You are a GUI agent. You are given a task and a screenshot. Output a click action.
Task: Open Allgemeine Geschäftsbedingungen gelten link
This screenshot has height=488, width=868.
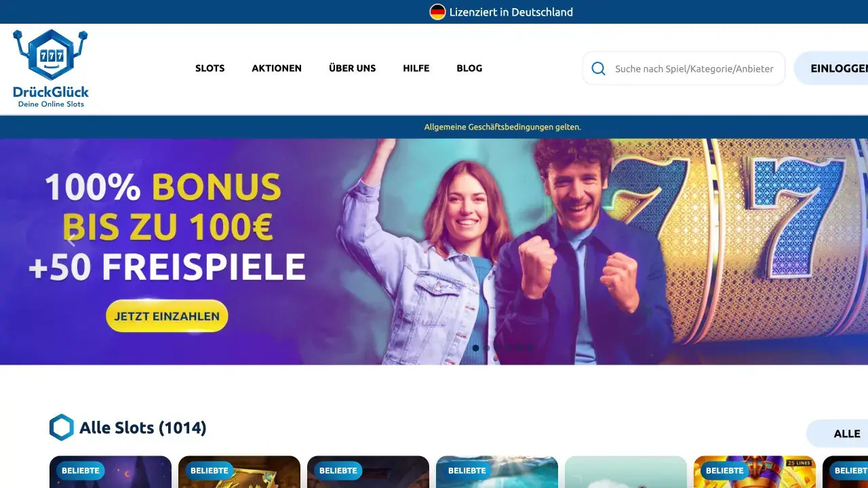[502, 127]
